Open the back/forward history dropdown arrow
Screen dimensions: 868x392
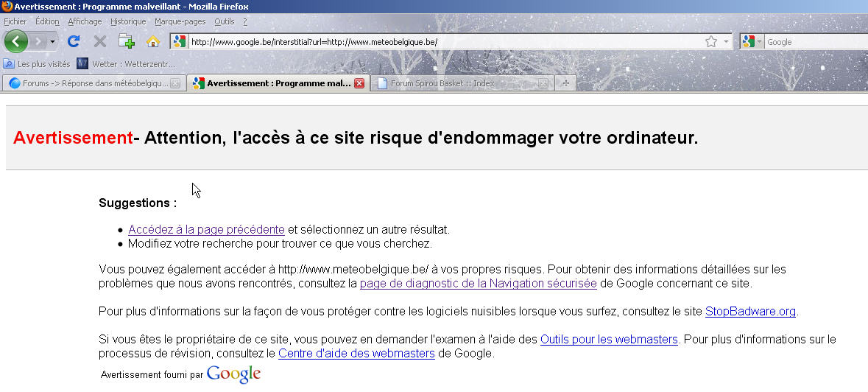(x=53, y=41)
